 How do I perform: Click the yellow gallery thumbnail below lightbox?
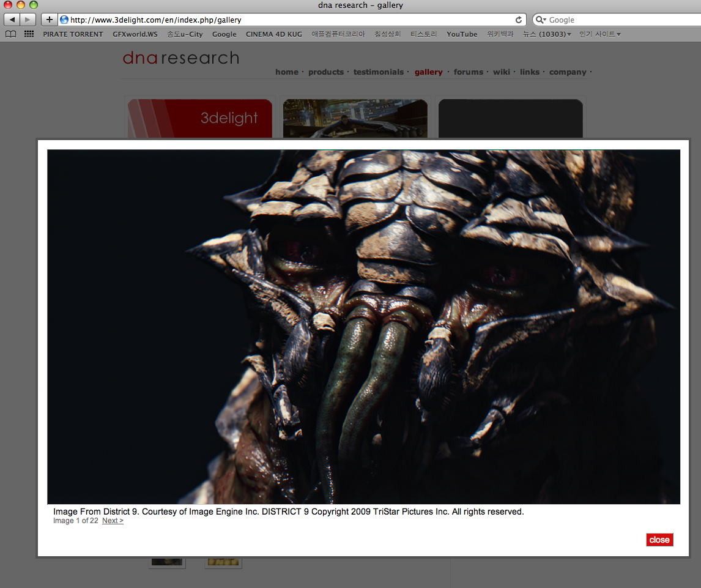click(x=223, y=562)
